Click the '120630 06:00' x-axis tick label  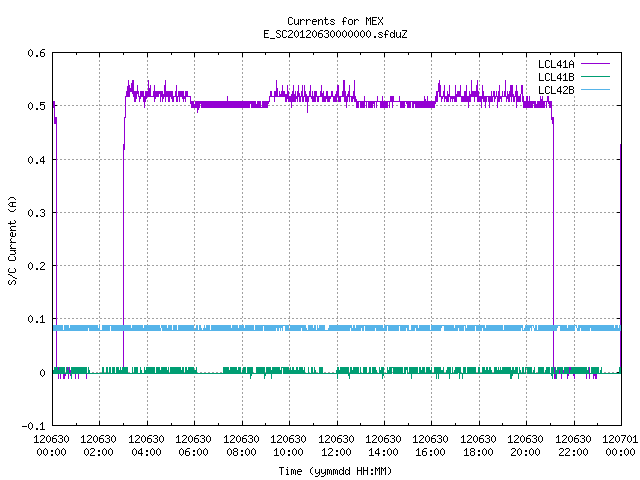193,446
